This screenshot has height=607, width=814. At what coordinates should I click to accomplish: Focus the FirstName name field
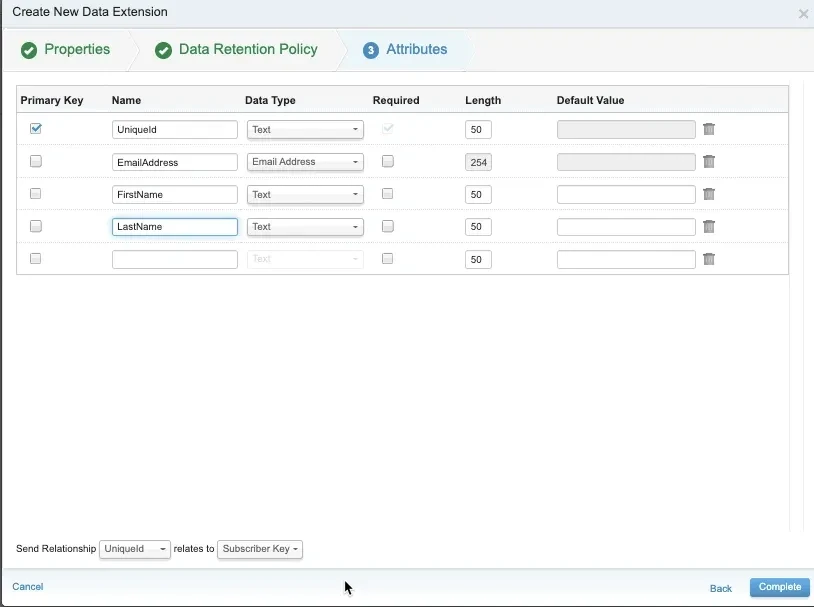pos(174,194)
